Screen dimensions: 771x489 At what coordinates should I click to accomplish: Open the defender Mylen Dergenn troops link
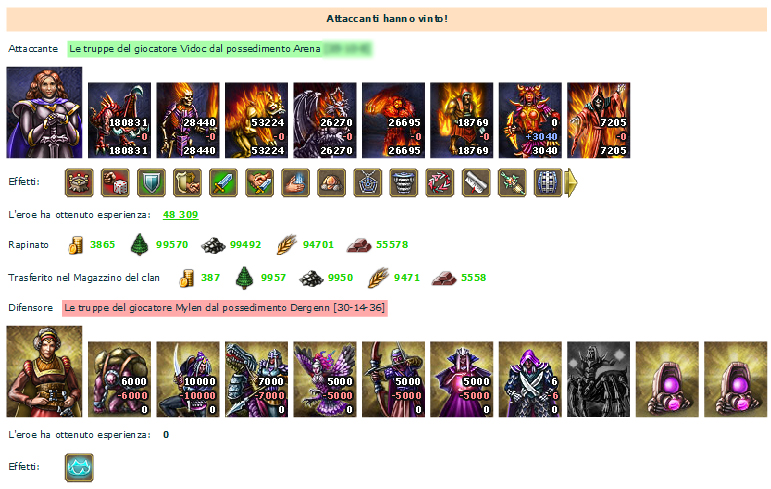click(x=225, y=308)
